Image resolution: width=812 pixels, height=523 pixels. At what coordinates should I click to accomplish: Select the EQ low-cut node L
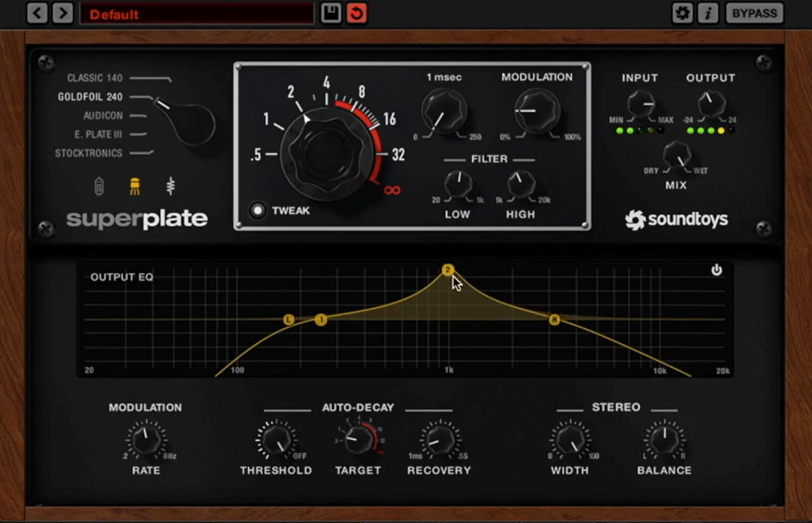(x=289, y=320)
